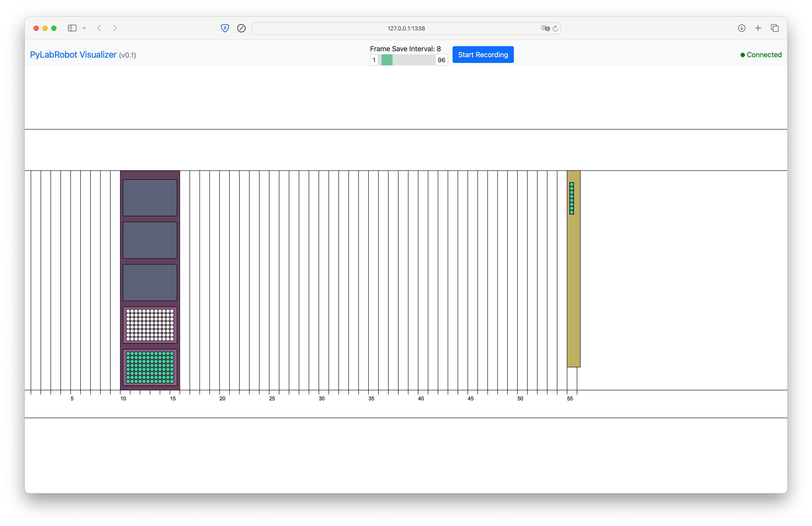Click the green tip column in yellow carrier
The image size is (812, 526).
571,198
